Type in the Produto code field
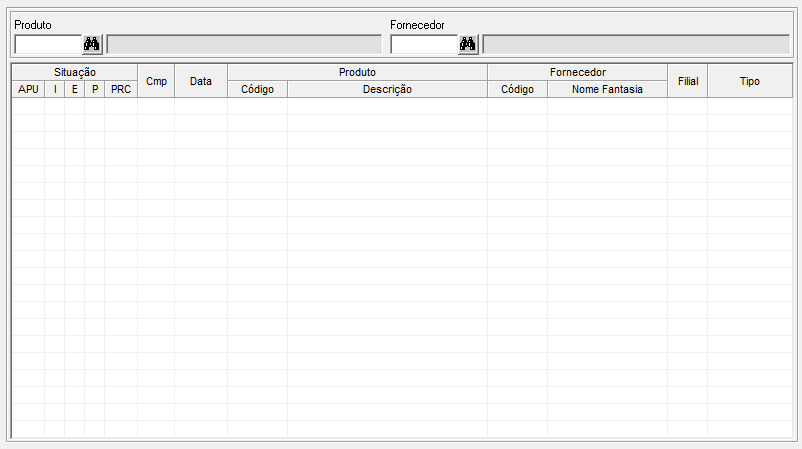Screen dimensions: 802x449 coord(47,44)
